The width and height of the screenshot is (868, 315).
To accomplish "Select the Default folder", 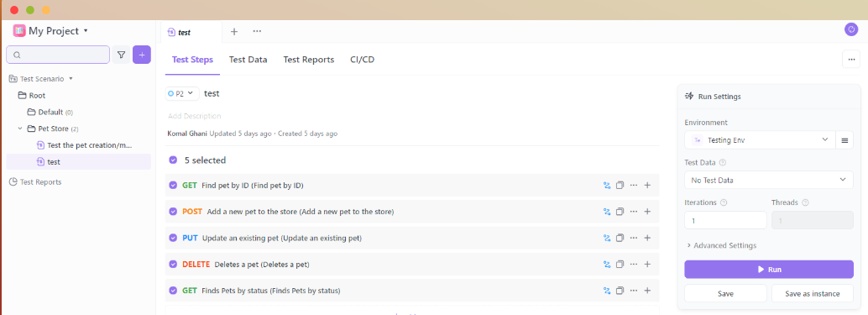I will click(x=50, y=112).
